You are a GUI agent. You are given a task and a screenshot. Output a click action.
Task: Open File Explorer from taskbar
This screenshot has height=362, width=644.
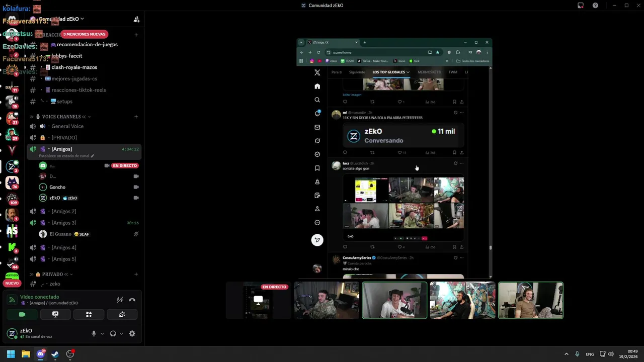[26, 354]
